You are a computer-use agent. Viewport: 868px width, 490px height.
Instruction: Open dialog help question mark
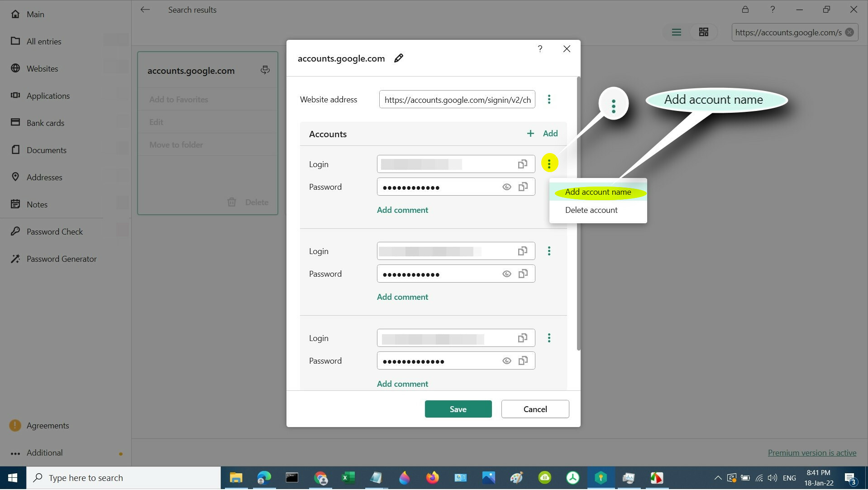tap(540, 49)
